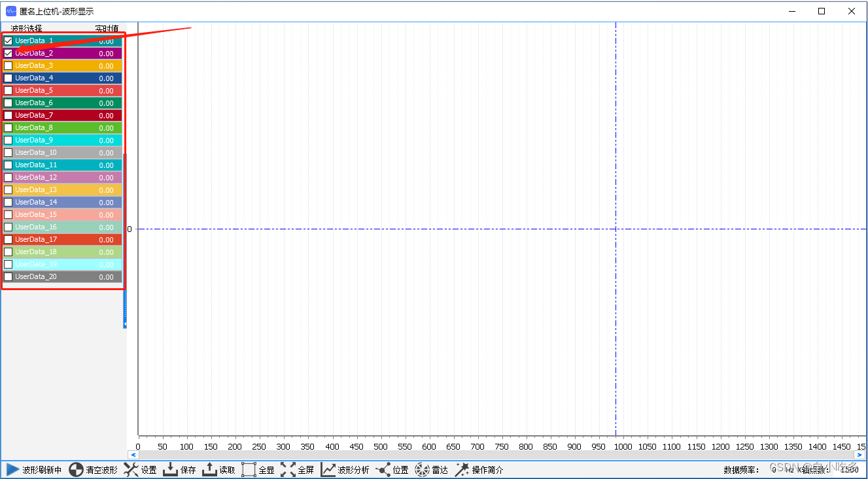Click the 操作简介 button label
The height and width of the screenshot is (479, 868).
tap(488, 470)
